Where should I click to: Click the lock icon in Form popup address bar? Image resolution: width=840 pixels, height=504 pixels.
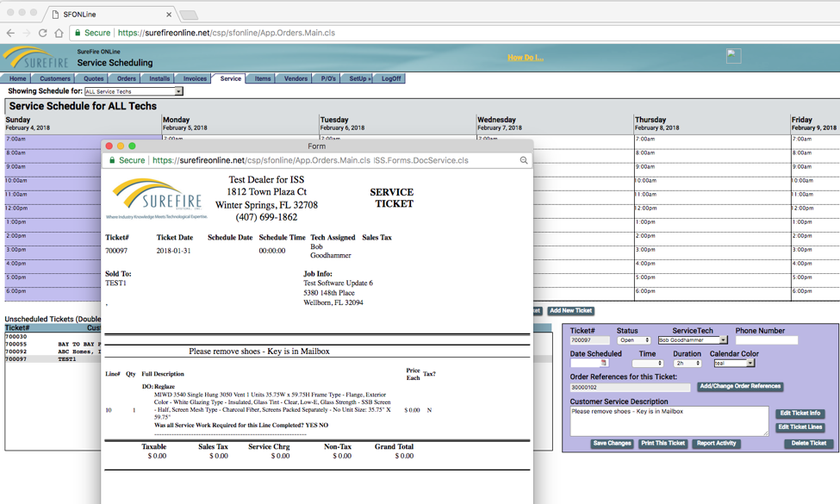point(112,160)
